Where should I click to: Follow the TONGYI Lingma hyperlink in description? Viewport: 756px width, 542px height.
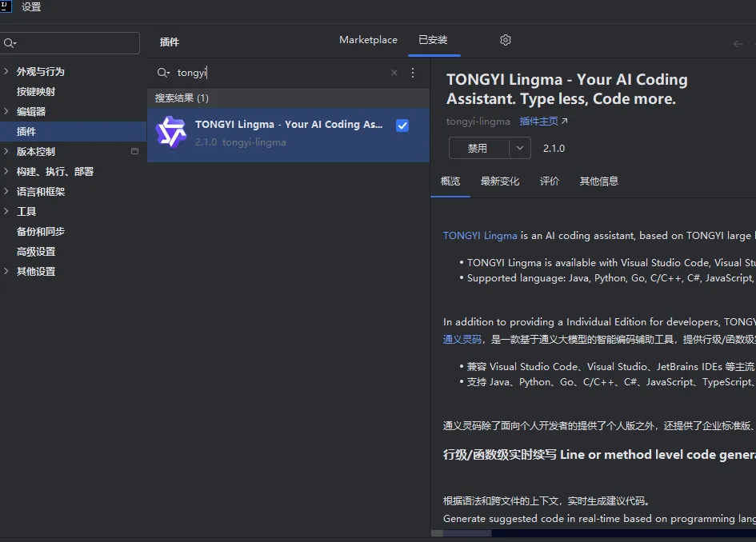(x=480, y=236)
